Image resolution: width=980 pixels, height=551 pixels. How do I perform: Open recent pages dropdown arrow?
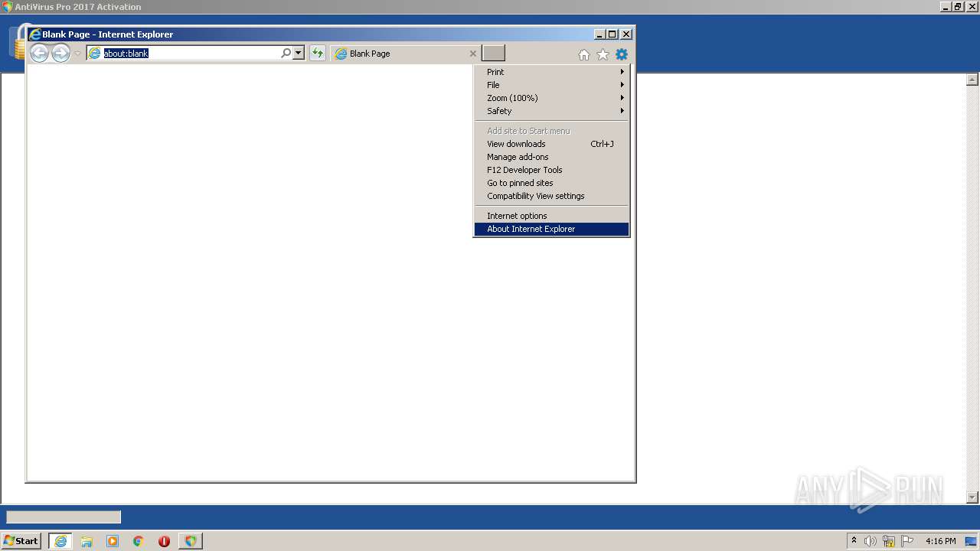77,54
